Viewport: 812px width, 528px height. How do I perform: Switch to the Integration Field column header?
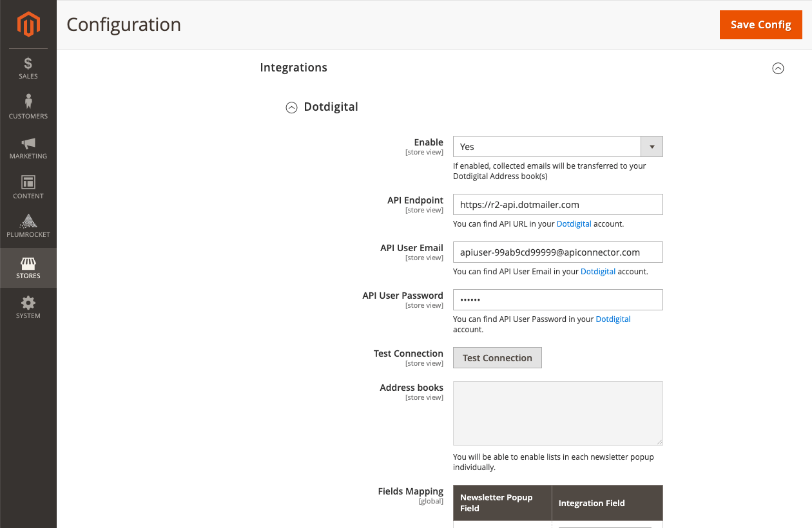(591, 503)
